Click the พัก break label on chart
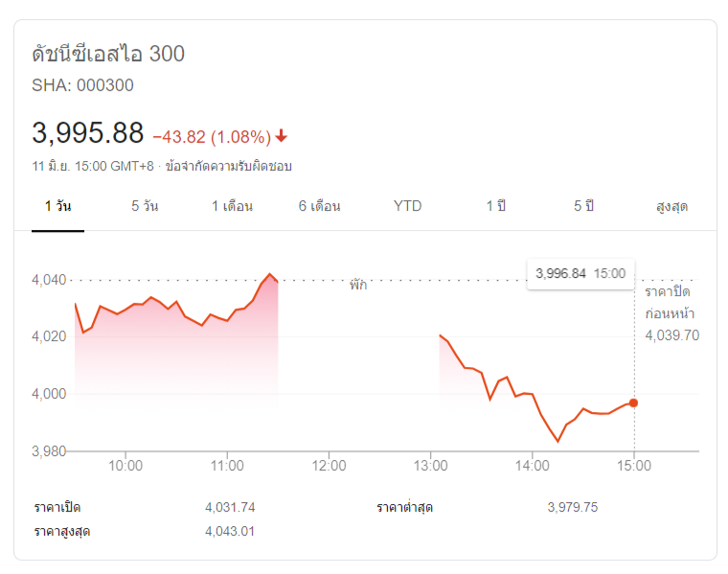 pyautogui.click(x=358, y=285)
